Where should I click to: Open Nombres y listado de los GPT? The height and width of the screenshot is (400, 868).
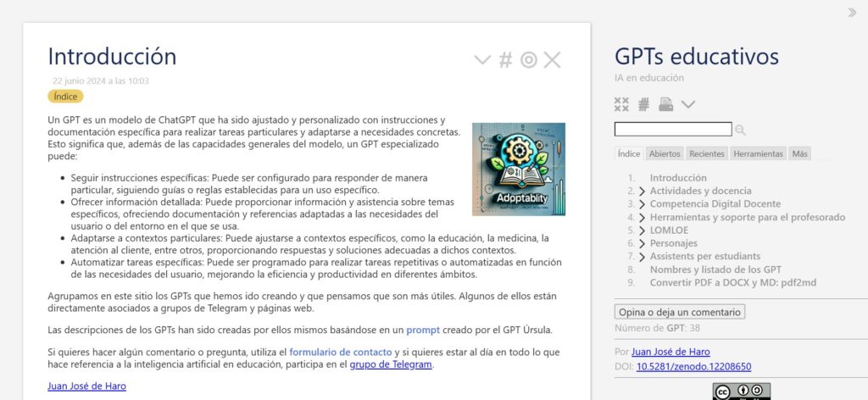[715, 269]
